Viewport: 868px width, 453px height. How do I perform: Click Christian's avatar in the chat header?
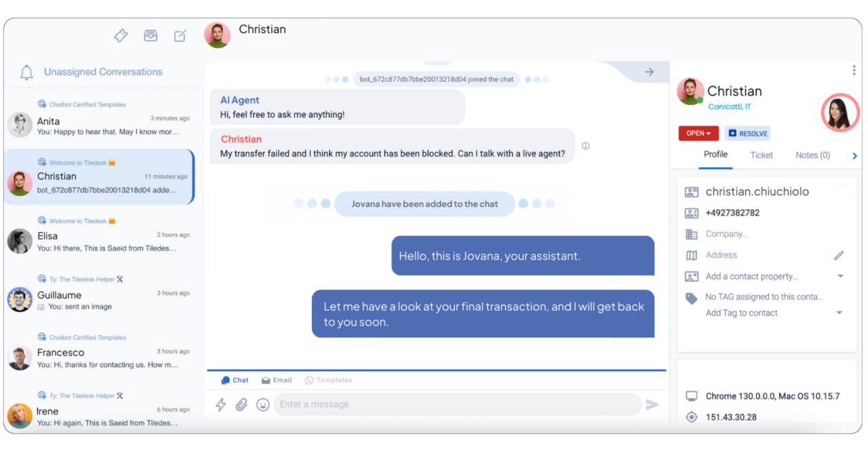[x=217, y=35]
